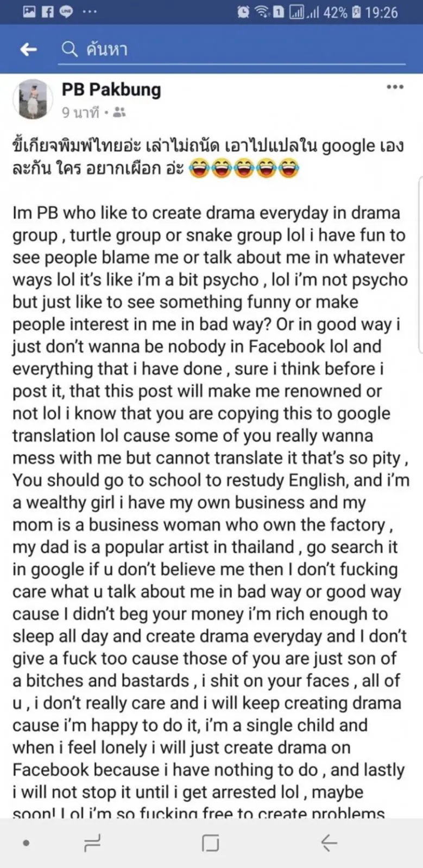Tap the friends audience icon beside timestamp
The width and height of the screenshot is (423, 868).
click(121, 112)
